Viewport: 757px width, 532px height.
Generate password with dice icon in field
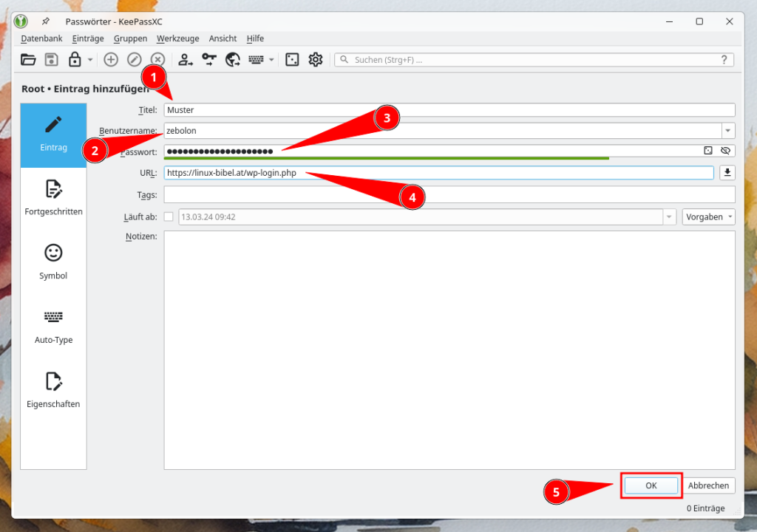pyautogui.click(x=707, y=151)
